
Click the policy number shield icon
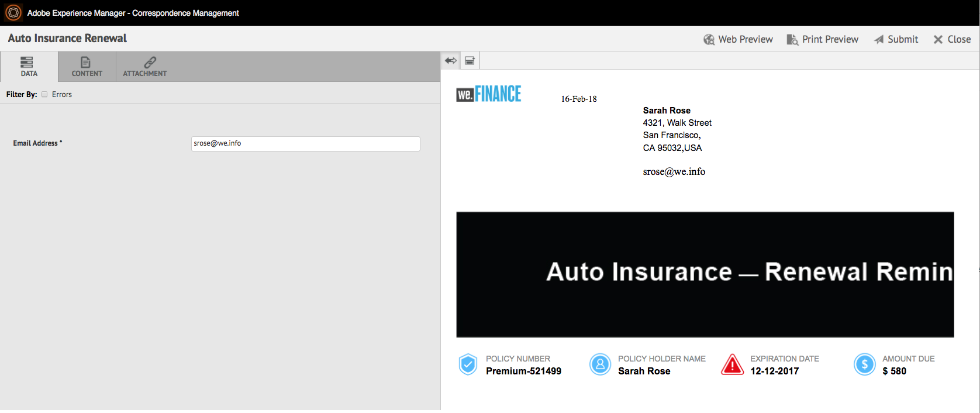click(x=468, y=364)
